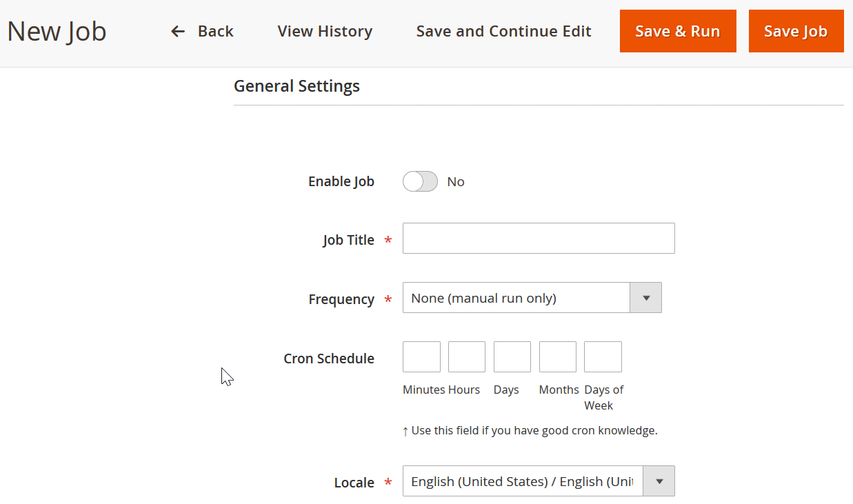The height and width of the screenshot is (504, 853).
Task: Open the Frequency dropdown
Action: [x=532, y=298]
